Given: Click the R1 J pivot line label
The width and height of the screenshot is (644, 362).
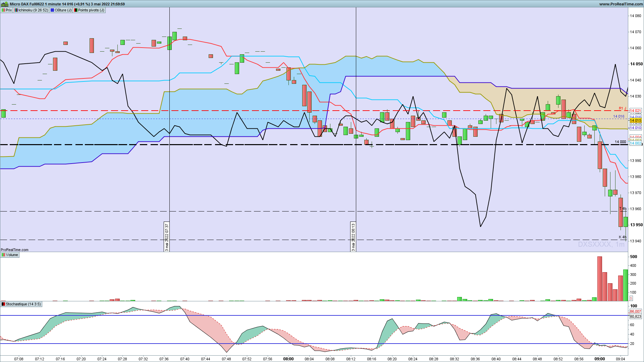Looking at the screenshot, I should tap(623, 108).
